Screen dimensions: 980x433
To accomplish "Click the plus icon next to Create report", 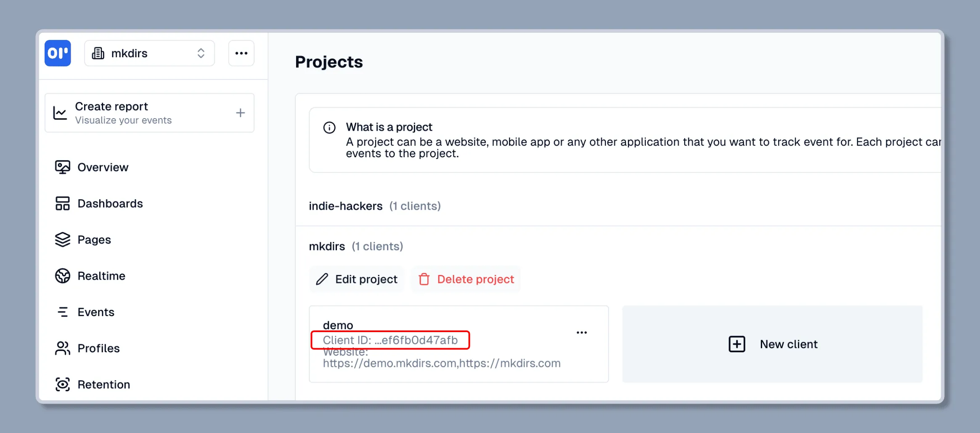I will pyautogui.click(x=240, y=113).
